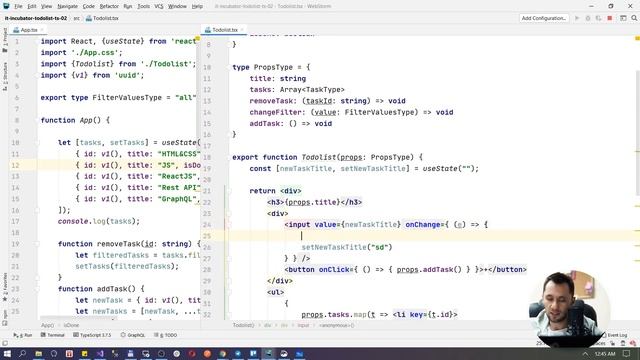
Task: Open the TODO tool window button
Action: [x=166, y=335]
